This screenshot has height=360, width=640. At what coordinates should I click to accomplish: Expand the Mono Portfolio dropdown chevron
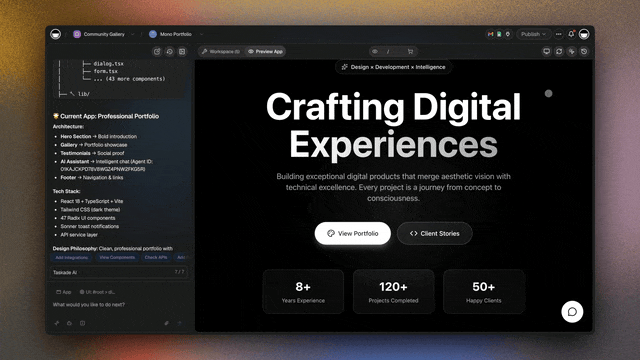click(201, 34)
